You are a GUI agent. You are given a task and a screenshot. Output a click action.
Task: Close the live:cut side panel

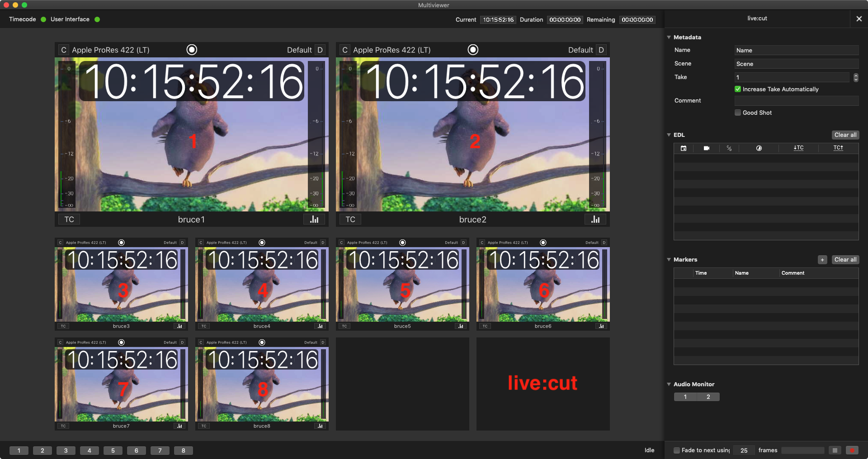859,19
